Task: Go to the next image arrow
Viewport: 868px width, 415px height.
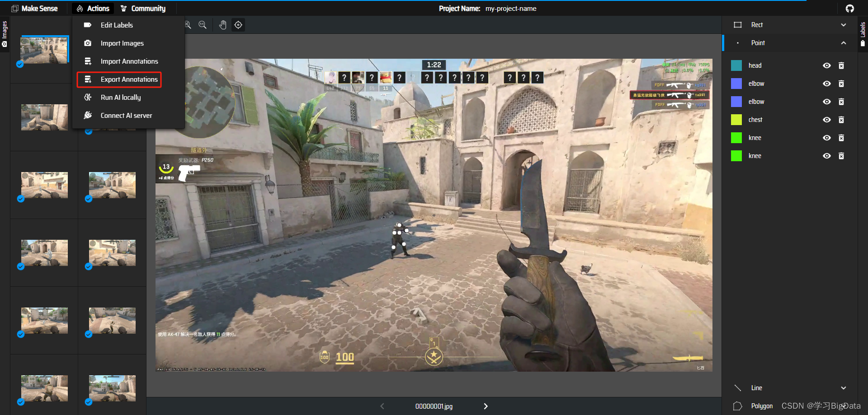Action: pos(486,406)
